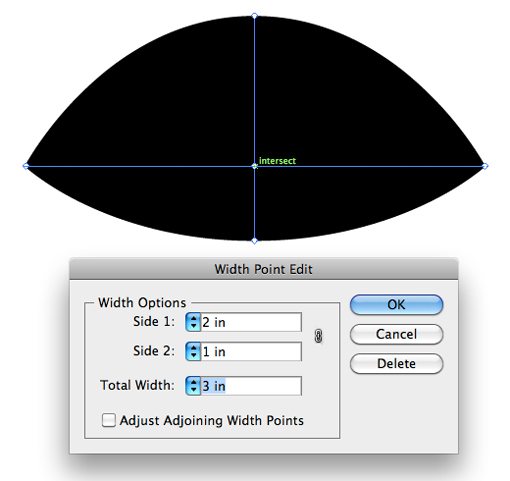Click the right endpoint anchor of the path
The height and width of the screenshot is (481, 510).
click(485, 166)
